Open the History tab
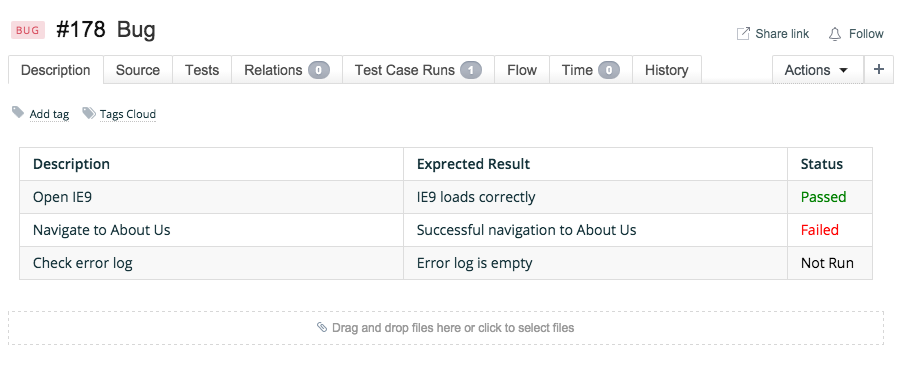Screen dimensions: 900x365 tap(666, 70)
